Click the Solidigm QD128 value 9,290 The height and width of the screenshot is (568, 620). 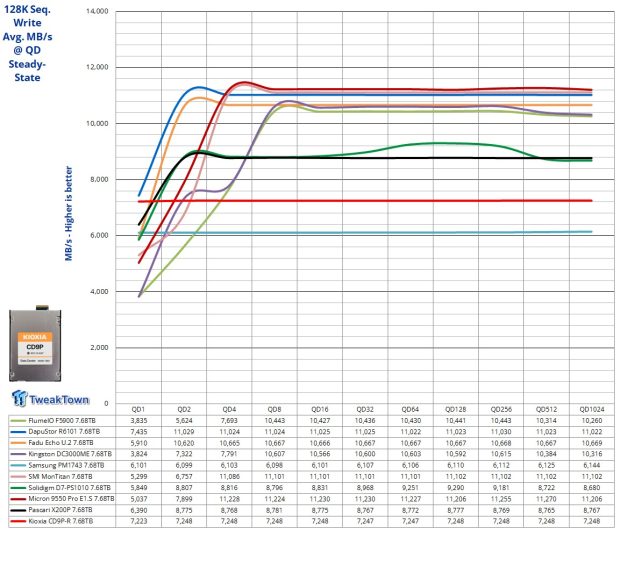pyautogui.click(x=456, y=488)
